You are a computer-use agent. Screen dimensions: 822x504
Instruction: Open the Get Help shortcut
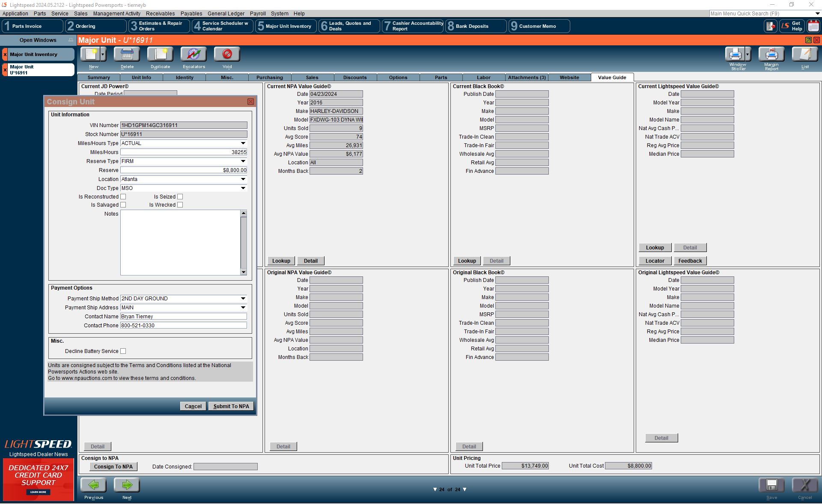coord(791,26)
